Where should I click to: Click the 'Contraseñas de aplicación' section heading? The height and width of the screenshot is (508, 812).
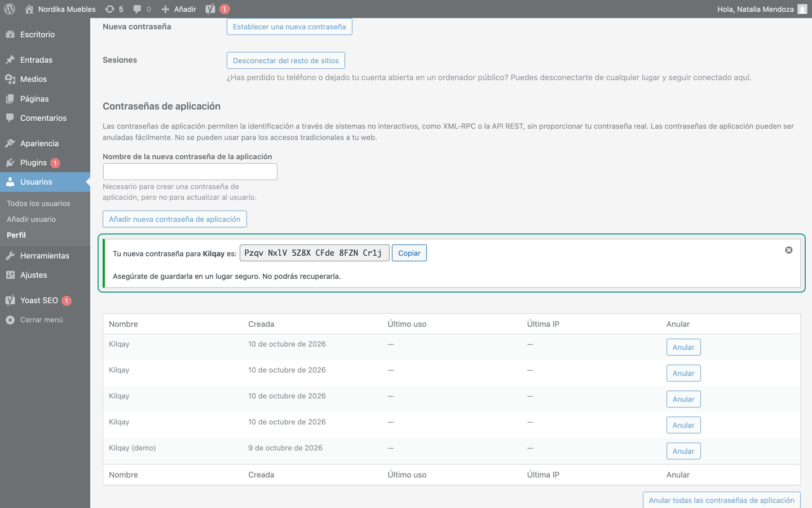coord(161,106)
